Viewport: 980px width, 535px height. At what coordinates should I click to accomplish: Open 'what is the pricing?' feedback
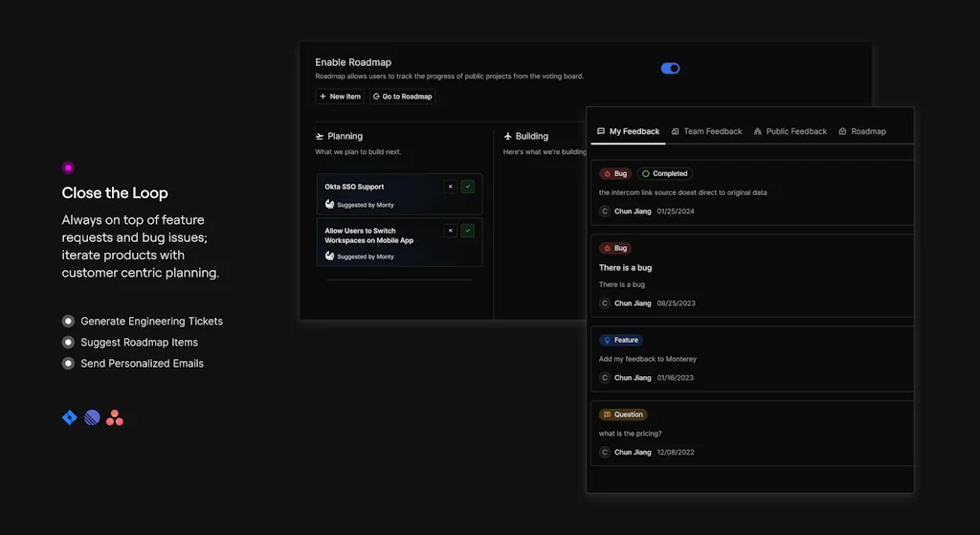pos(630,434)
